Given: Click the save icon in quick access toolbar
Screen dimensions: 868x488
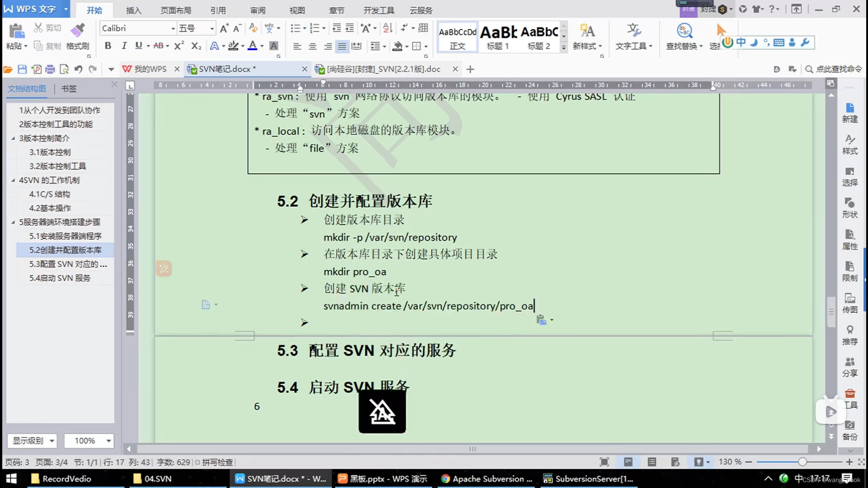Looking at the screenshot, I should click(x=22, y=69).
